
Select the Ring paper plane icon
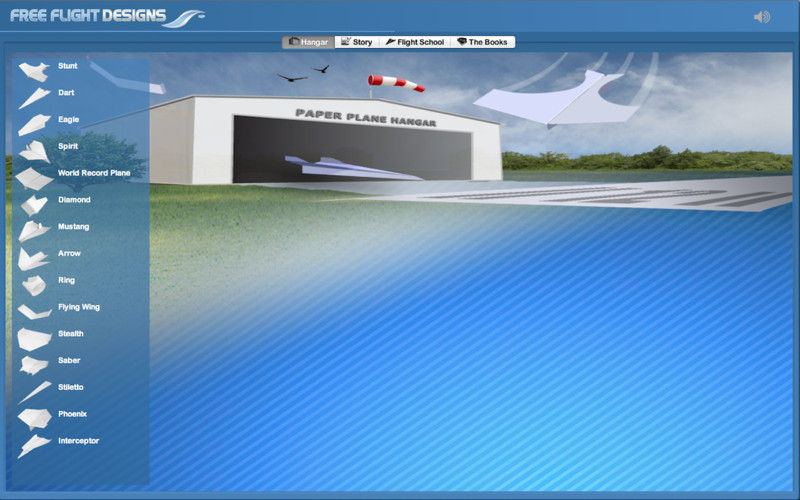35,286
